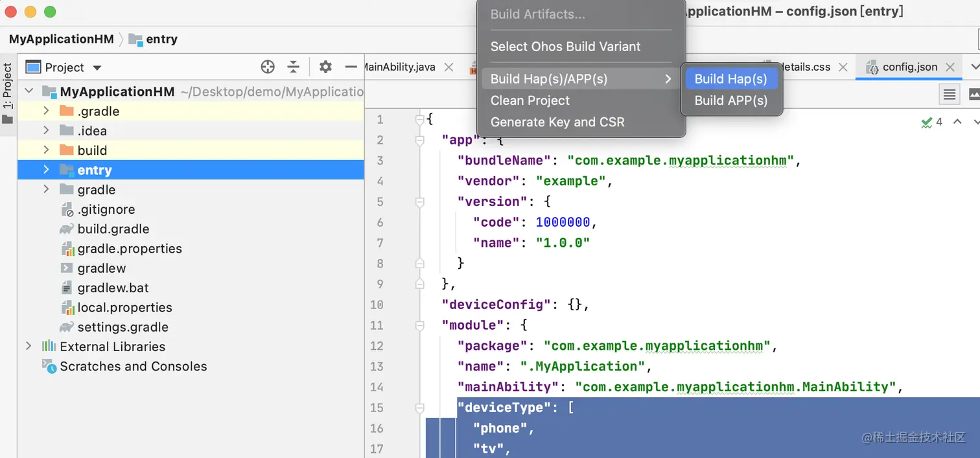This screenshot has width=980, height=458.
Task: Select the .gitignore file
Action: pos(106,209)
